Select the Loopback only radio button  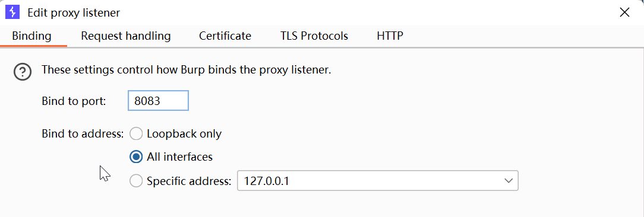pyautogui.click(x=136, y=134)
